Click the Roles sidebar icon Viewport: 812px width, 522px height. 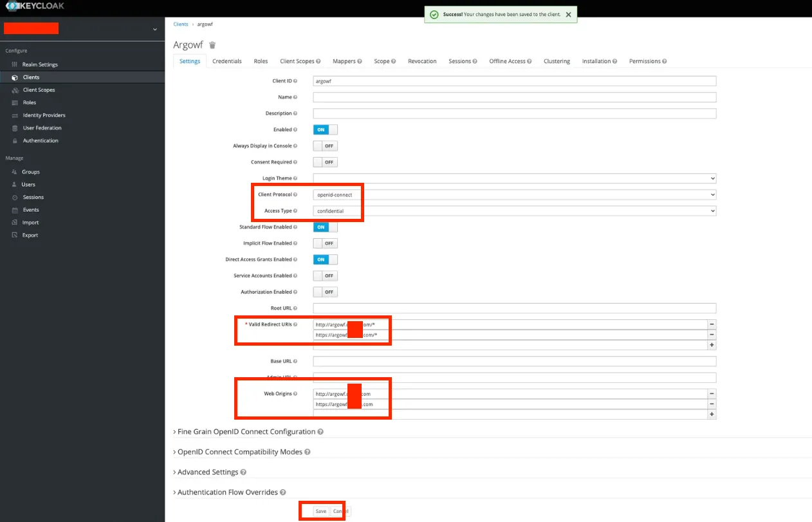coord(14,102)
